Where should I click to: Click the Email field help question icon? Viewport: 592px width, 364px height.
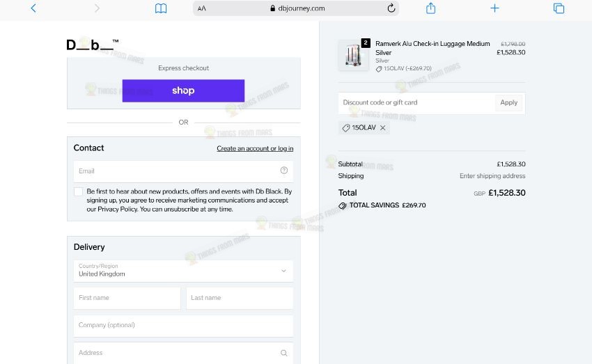point(284,171)
